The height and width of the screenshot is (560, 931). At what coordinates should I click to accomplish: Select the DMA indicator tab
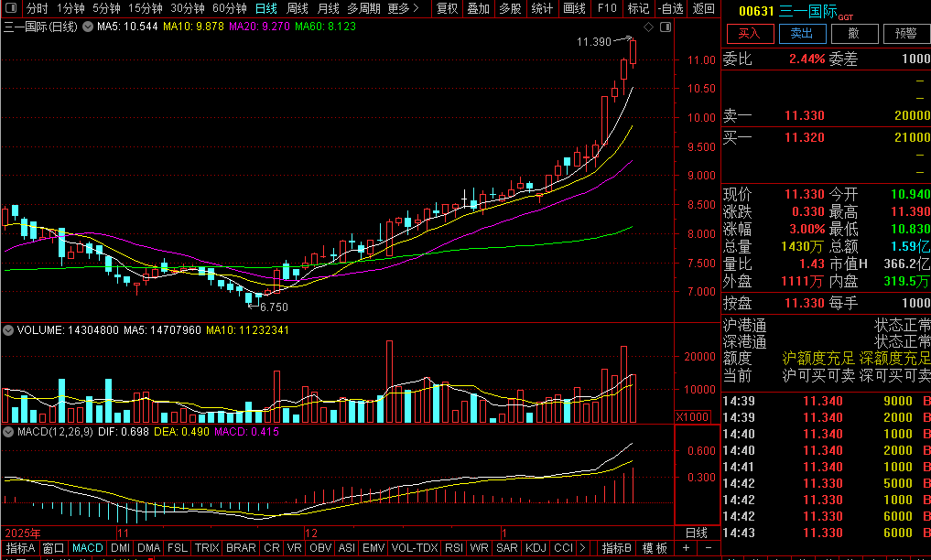click(x=148, y=548)
